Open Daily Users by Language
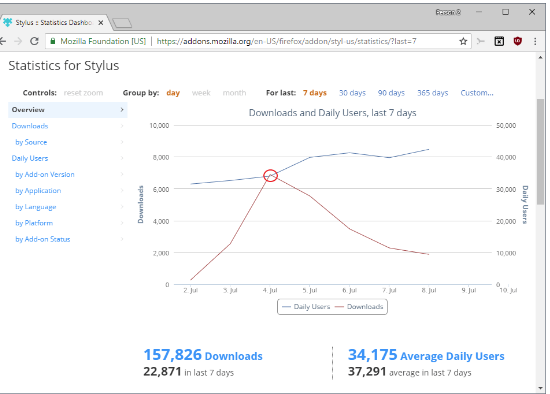Viewport: 550px width, 394px height. (x=35, y=207)
